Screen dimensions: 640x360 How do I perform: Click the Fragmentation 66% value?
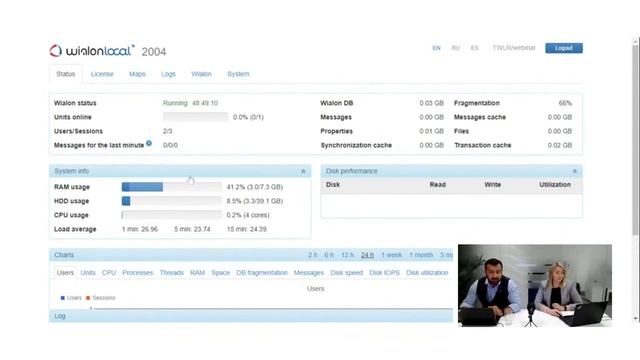pyautogui.click(x=565, y=103)
